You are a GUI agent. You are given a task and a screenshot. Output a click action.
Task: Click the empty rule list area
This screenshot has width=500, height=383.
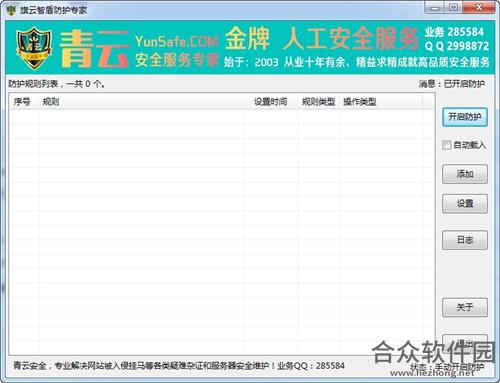[222, 232]
